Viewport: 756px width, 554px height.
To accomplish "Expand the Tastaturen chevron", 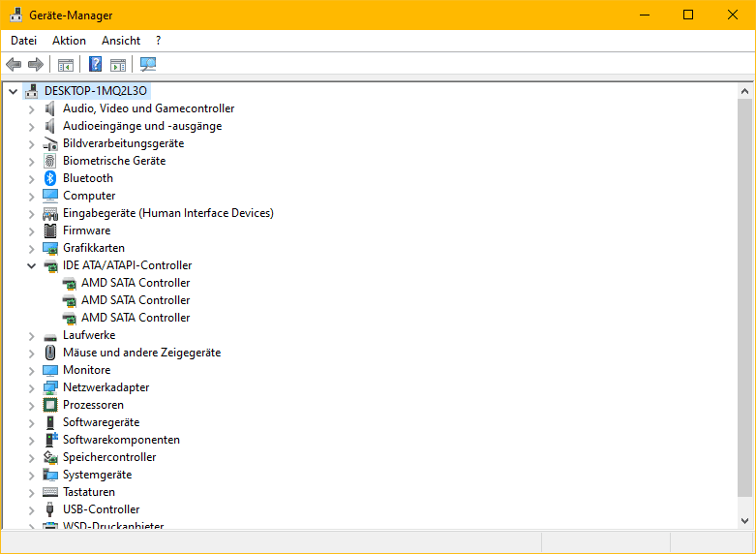I will tap(31, 493).
